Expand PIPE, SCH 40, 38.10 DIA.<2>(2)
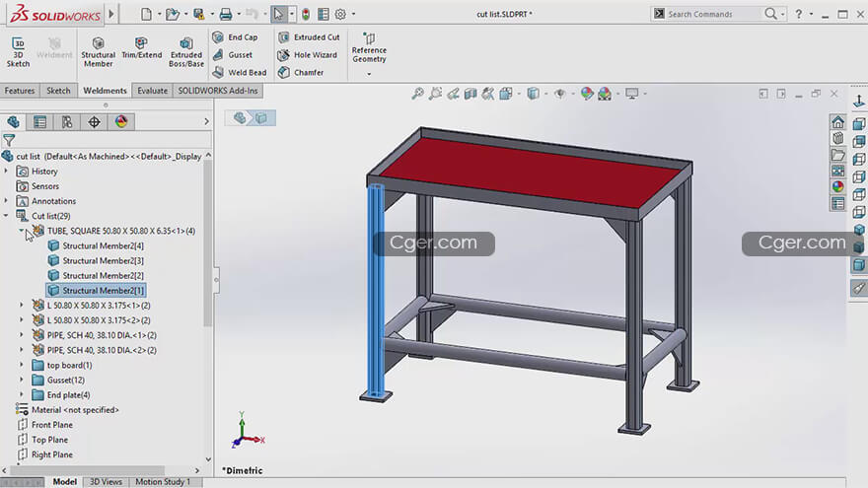 click(x=22, y=350)
